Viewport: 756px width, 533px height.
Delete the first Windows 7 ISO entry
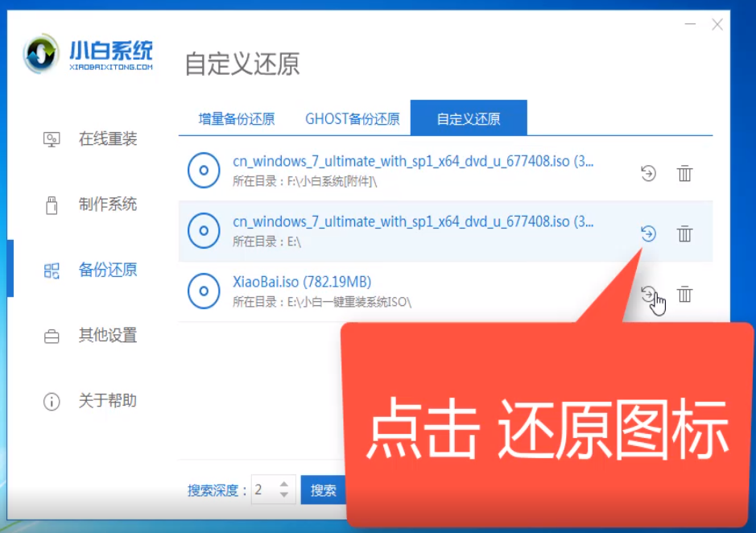(x=684, y=172)
